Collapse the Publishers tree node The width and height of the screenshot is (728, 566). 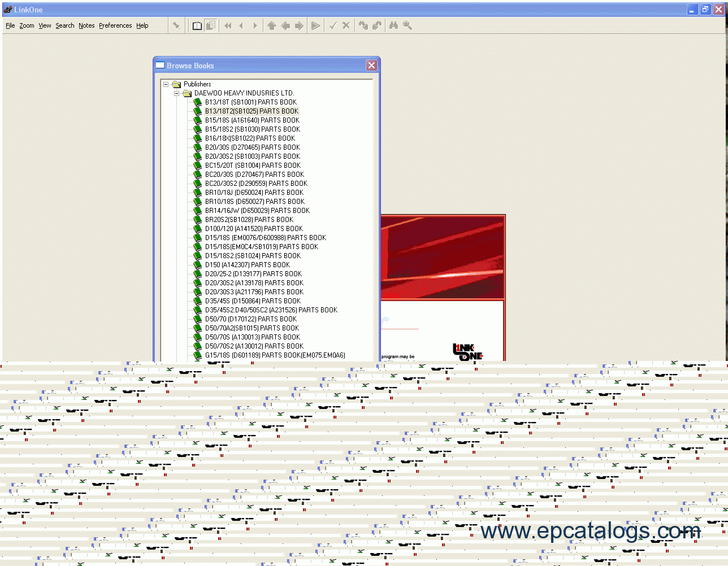pyautogui.click(x=166, y=84)
